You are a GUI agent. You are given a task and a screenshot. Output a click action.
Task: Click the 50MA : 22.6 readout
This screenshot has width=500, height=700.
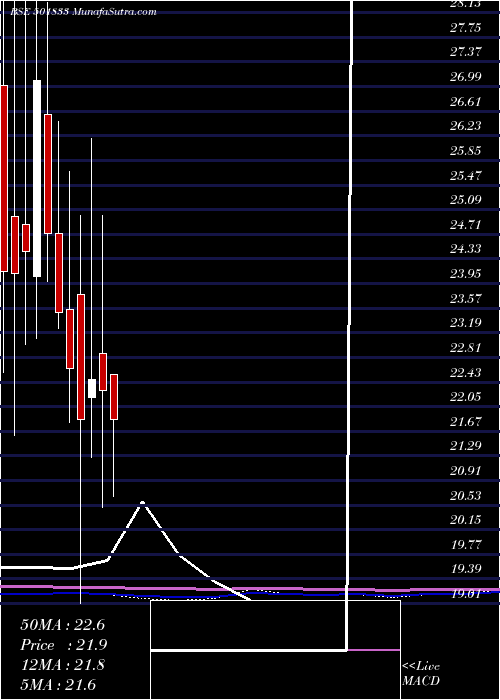coord(62,625)
